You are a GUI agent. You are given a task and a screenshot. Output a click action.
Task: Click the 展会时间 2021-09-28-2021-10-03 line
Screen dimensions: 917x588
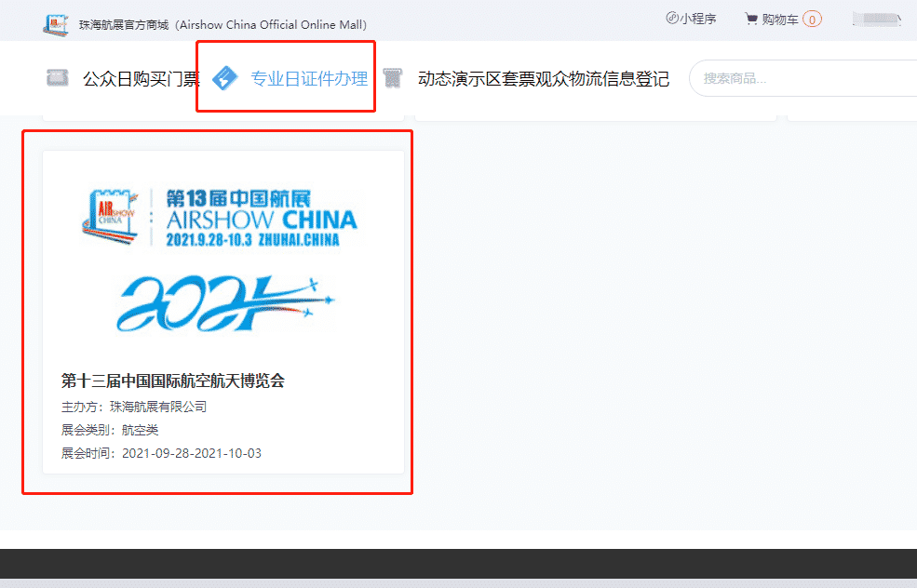point(161,454)
